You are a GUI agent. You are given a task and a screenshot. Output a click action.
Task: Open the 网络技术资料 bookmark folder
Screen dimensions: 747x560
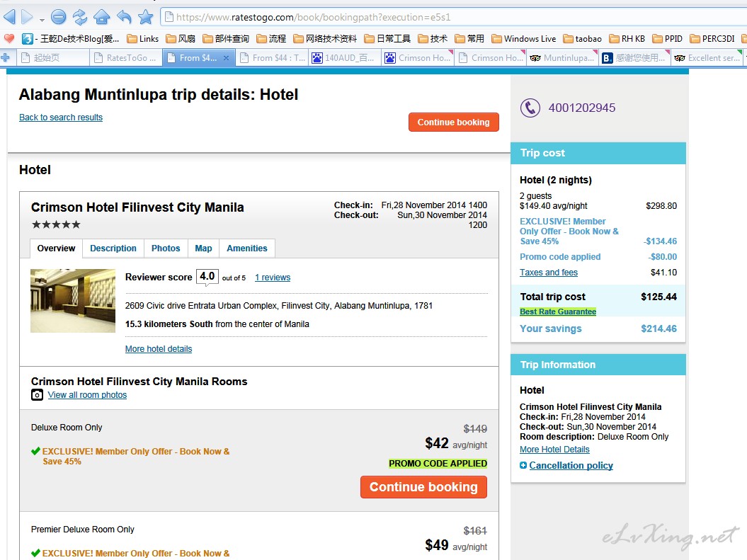(x=325, y=38)
